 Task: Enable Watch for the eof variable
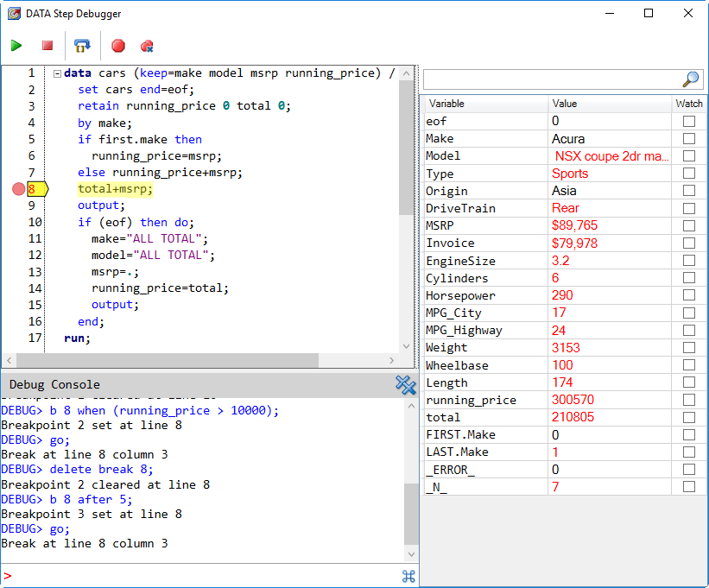[688, 121]
